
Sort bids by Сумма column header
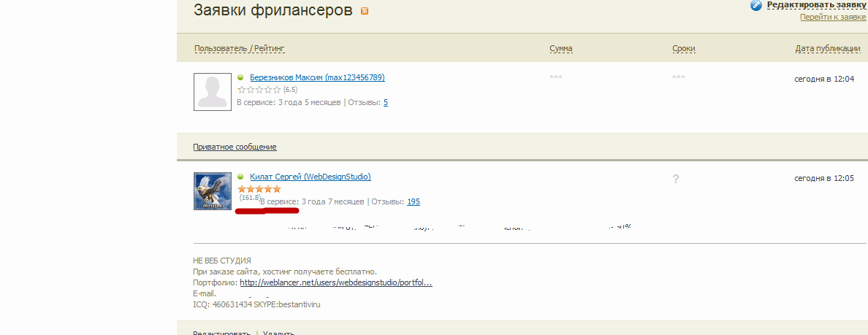pos(561,49)
